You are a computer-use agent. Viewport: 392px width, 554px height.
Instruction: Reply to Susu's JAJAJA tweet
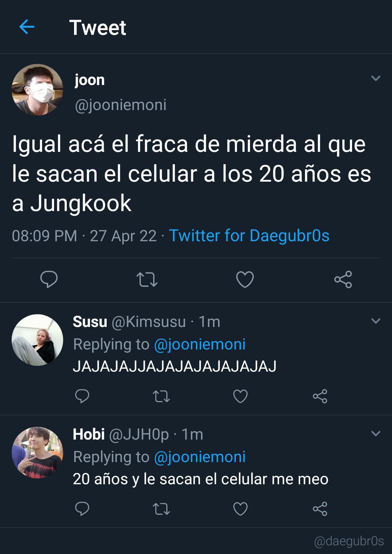pyautogui.click(x=82, y=396)
